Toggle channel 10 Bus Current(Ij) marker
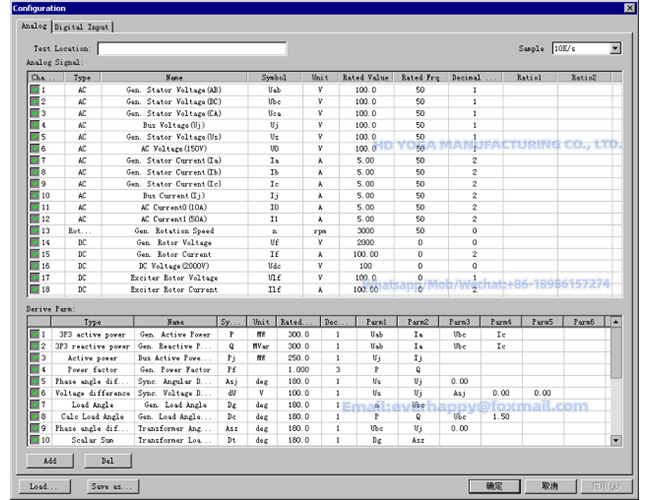 click(x=34, y=196)
